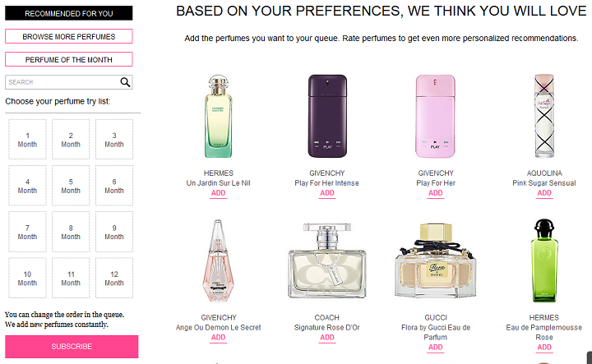The image size is (592, 364).
Task: Open the Givenchy Play For Her Intense image
Action: (x=326, y=117)
